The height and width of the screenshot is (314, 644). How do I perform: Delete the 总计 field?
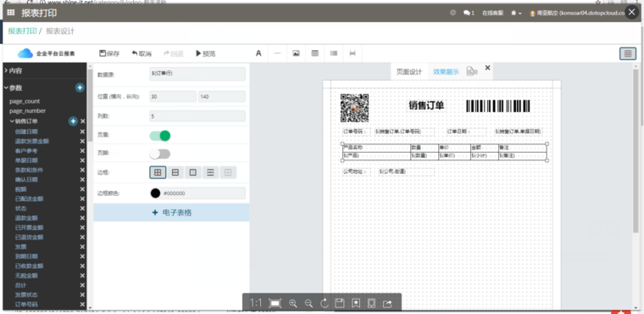pos(82,285)
